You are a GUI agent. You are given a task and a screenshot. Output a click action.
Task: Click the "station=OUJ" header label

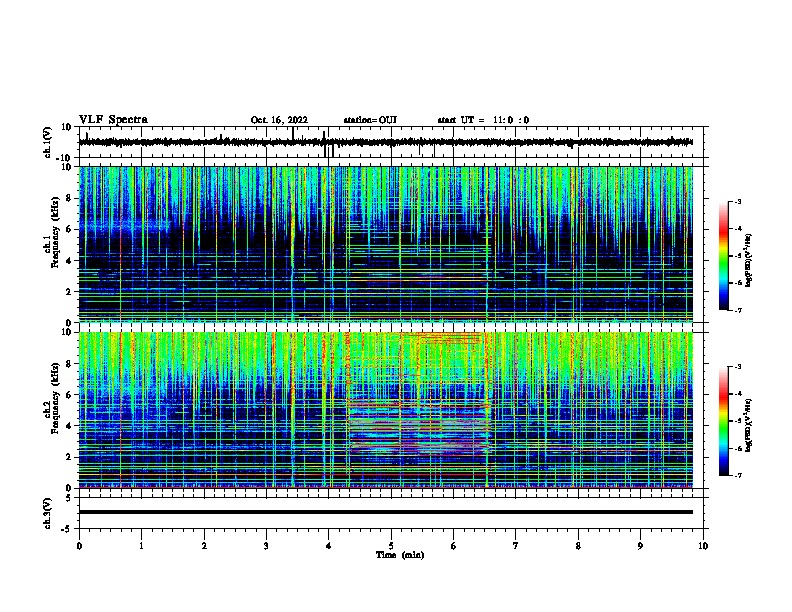point(370,120)
